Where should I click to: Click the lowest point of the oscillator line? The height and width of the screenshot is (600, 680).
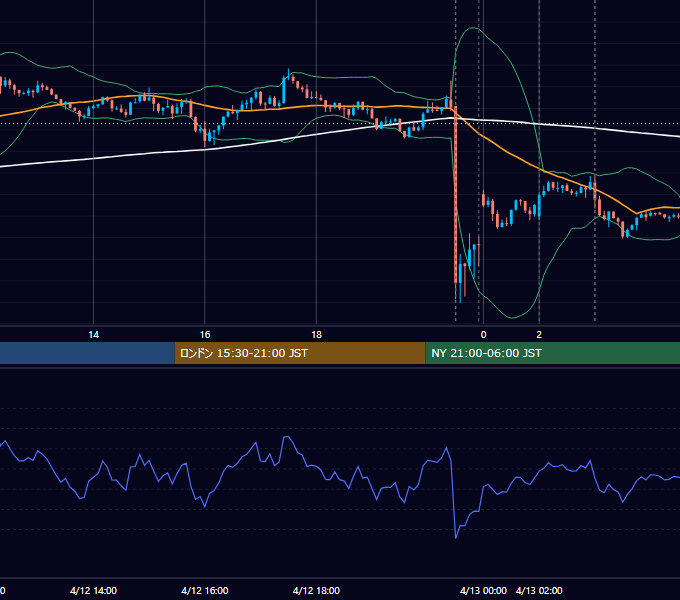(456, 538)
